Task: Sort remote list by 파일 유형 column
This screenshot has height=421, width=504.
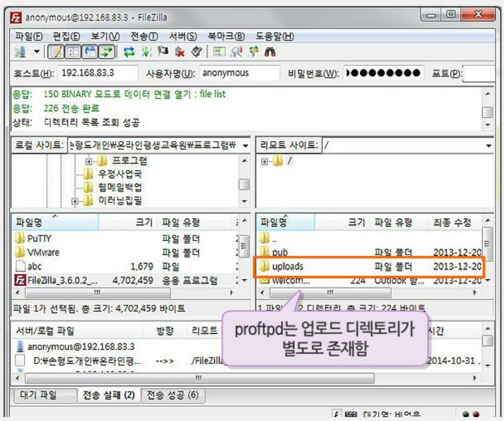Action: [x=398, y=222]
